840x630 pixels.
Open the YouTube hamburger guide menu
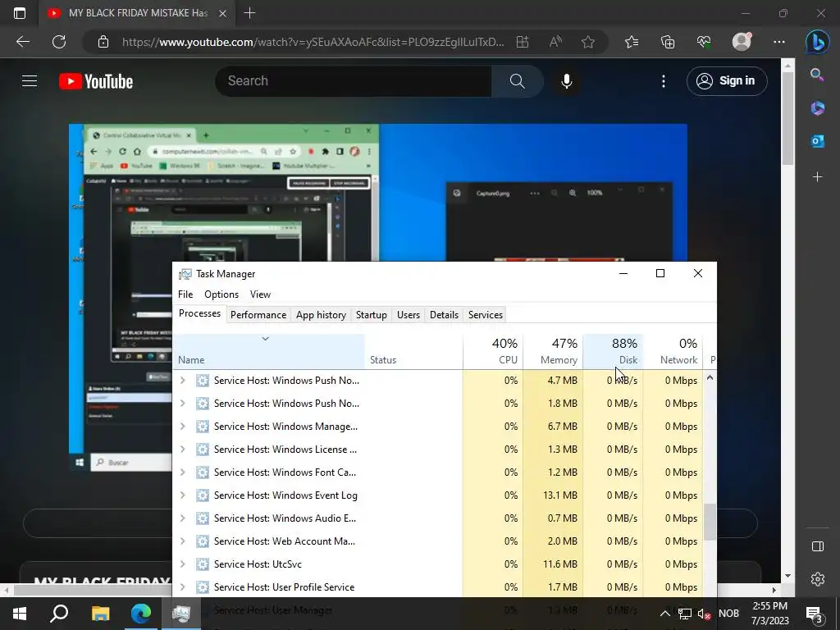(30, 81)
